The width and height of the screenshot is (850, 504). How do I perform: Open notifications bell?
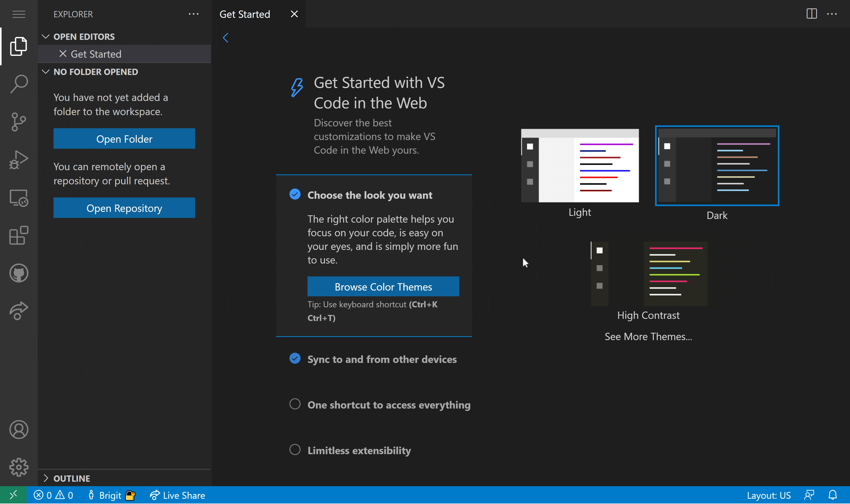point(832,495)
